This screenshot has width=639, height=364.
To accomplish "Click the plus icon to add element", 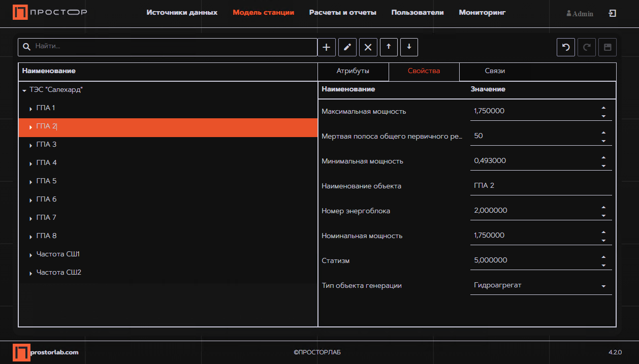I will pyautogui.click(x=327, y=47).
